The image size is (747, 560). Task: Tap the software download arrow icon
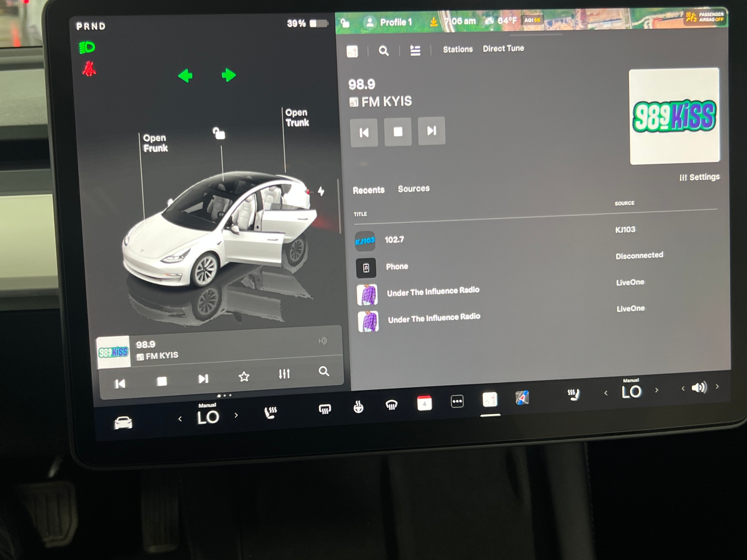pos(434,21)
